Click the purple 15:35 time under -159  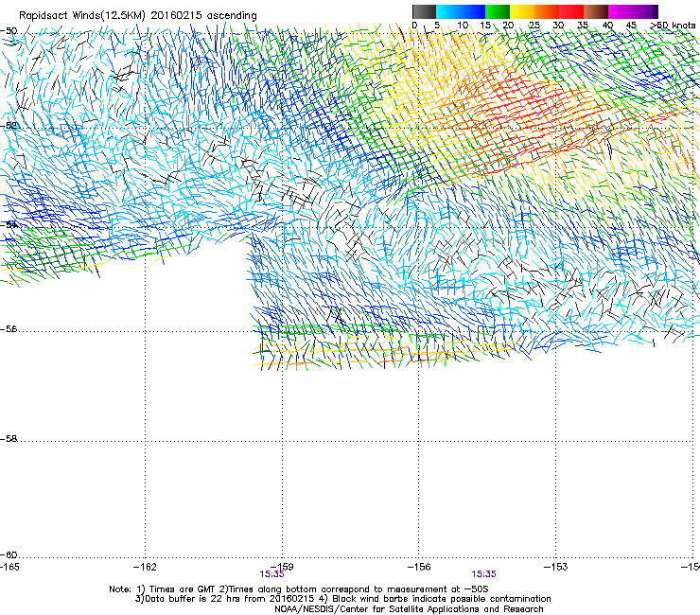click(x=271, y=574)
